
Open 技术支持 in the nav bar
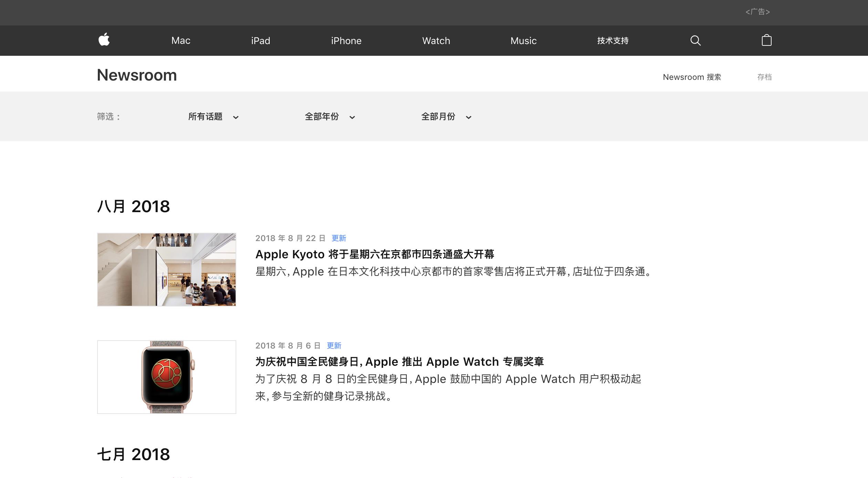point(613,41)
